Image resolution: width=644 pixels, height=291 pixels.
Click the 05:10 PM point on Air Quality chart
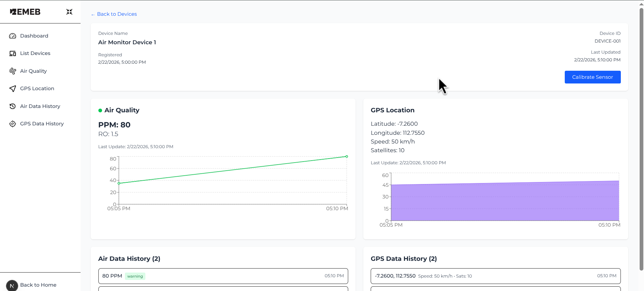[347, 157]
